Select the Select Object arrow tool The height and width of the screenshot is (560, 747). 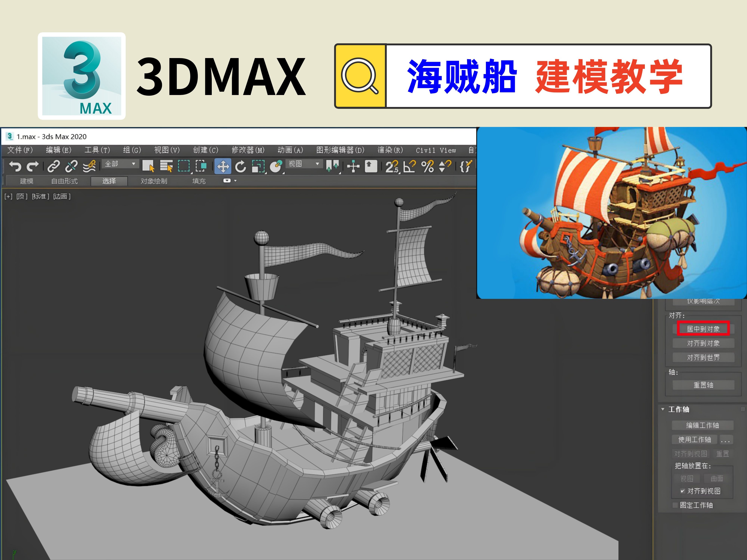149,166
